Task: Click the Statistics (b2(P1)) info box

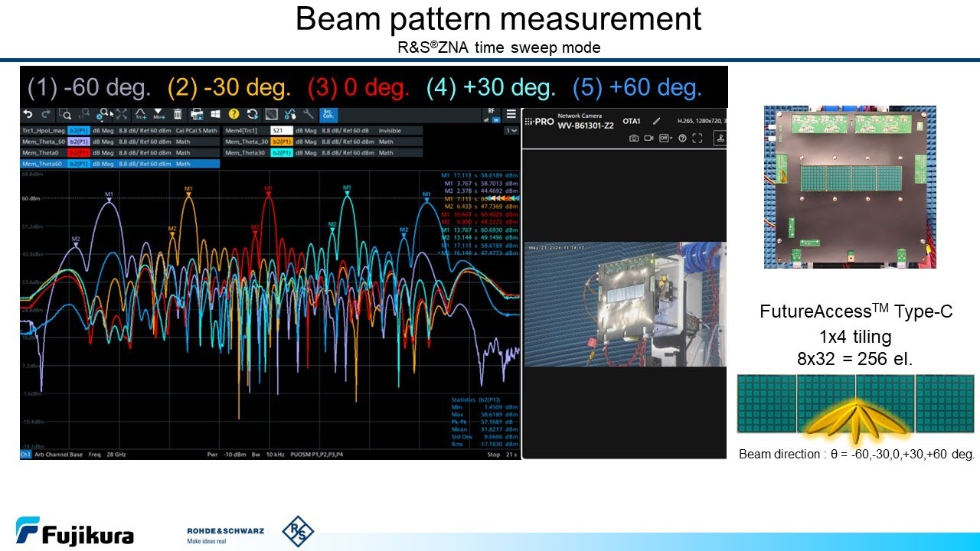Action: point(485,422)
